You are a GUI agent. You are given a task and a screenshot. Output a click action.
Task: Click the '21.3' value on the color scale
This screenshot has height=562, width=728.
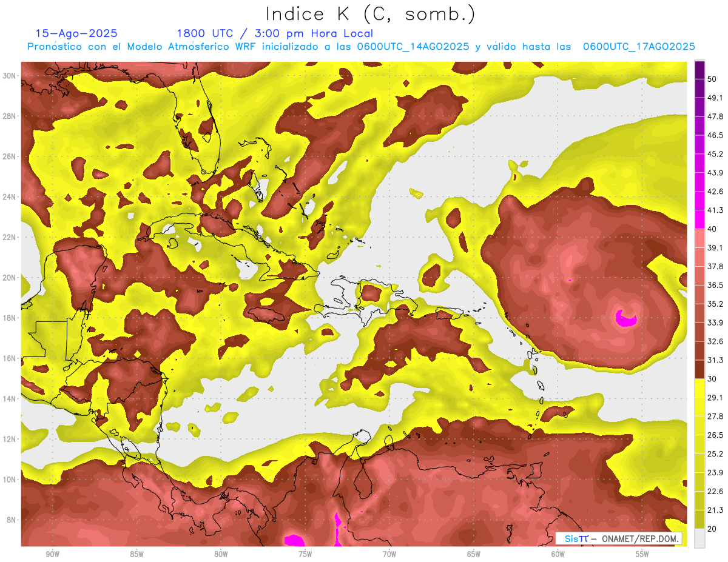(715, 510)
